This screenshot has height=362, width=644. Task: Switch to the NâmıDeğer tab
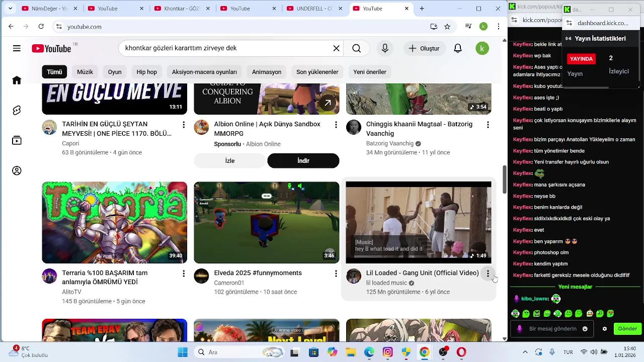(x=48, y=9)
